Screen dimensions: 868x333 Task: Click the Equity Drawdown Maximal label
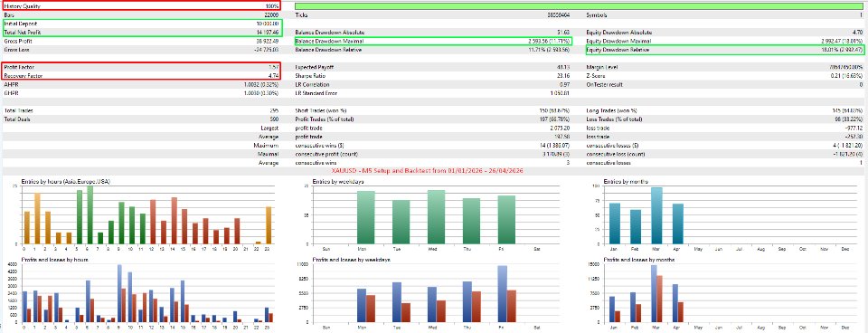[x=618, y=42]
